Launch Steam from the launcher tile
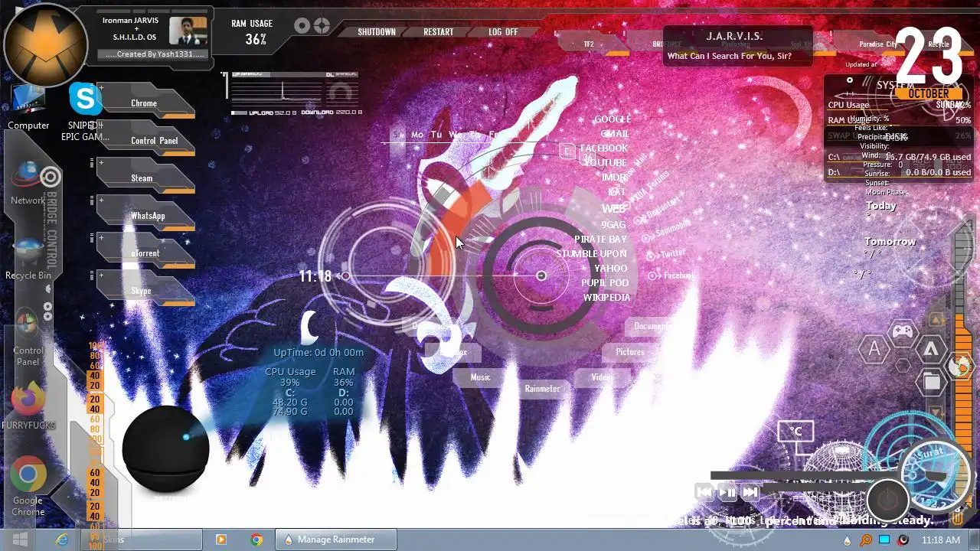This screenshot has width=980, height=551. 145,177
